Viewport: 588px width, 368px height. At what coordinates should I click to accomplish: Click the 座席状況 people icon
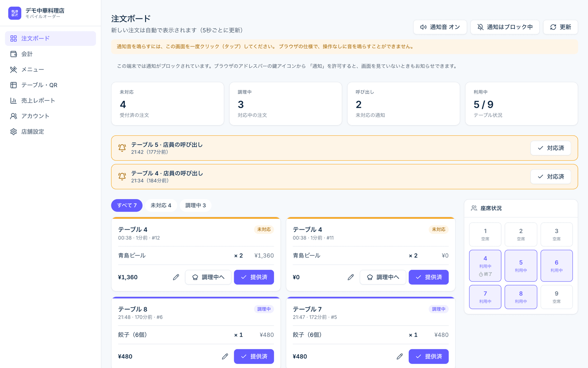point(474,208)
